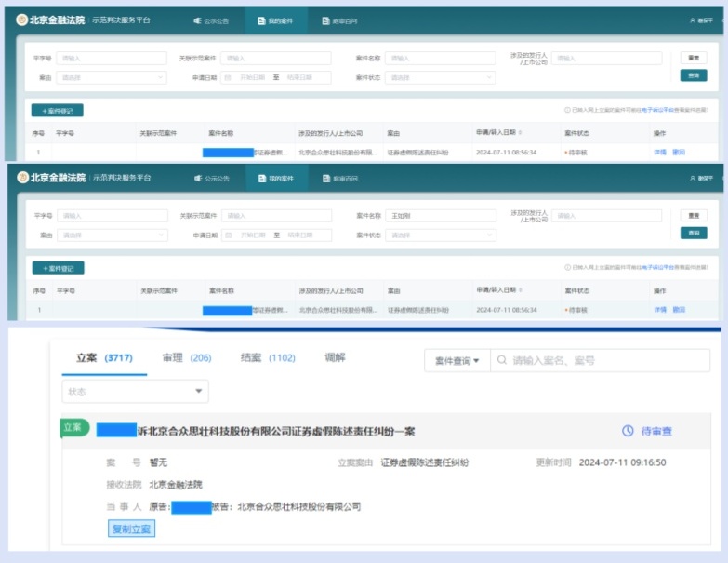Click the 涉及的发行人/上市公司 input in top panel

(606, 58)
